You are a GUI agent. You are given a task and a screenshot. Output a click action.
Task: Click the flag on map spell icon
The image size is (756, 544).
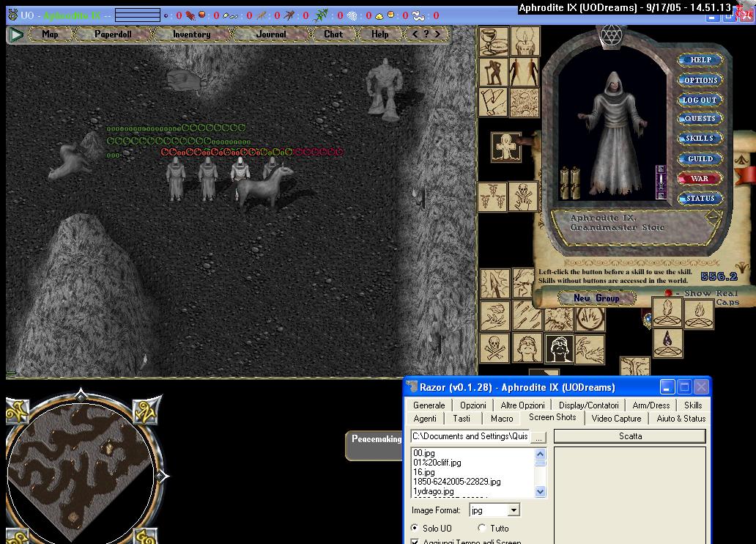pyautogui.click(x=493, y=103)
